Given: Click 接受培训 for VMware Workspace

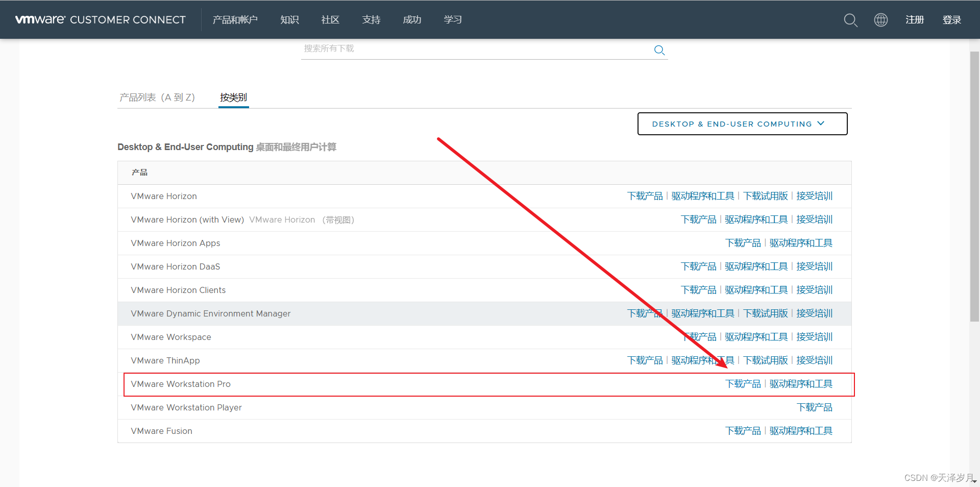Looking at the screenshot, I should click(815, 337).
